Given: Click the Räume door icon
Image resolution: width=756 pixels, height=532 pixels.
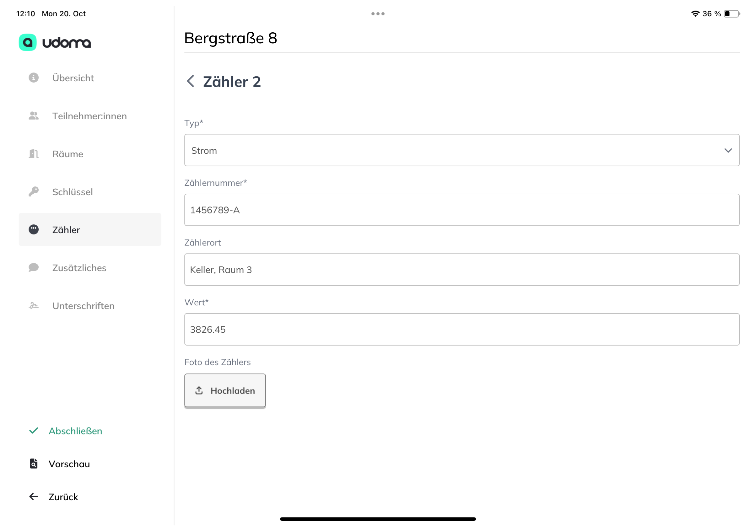Looking at the screenshot, I should click(x=34, y=154).
